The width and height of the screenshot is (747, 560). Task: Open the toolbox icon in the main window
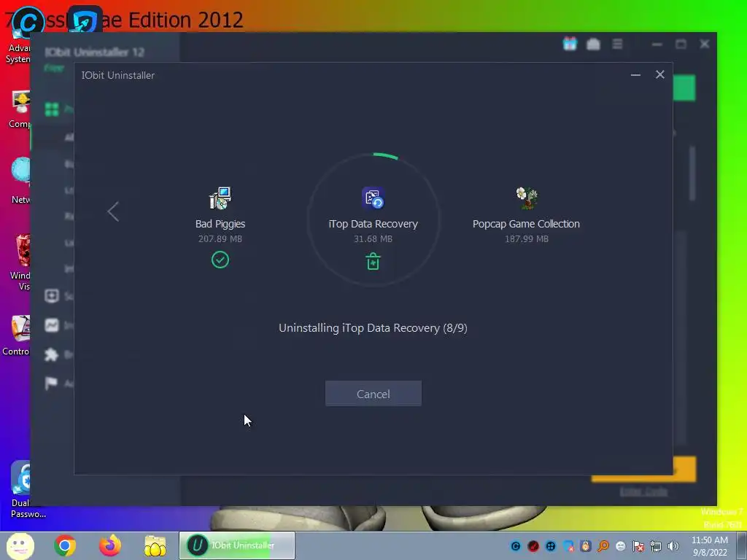(x=593, y=44)
